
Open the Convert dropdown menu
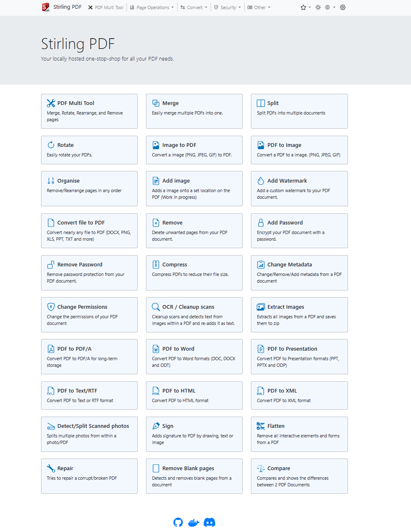(194, 7)
